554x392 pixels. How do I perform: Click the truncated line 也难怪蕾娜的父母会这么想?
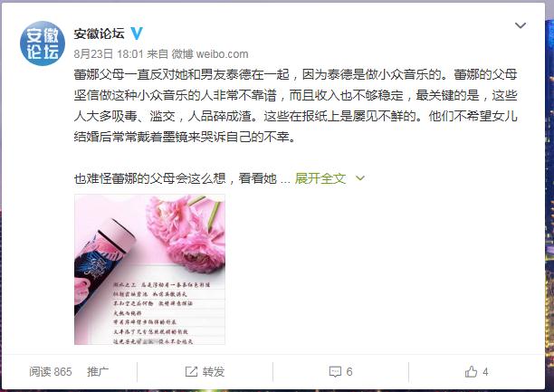pos(176,178)
